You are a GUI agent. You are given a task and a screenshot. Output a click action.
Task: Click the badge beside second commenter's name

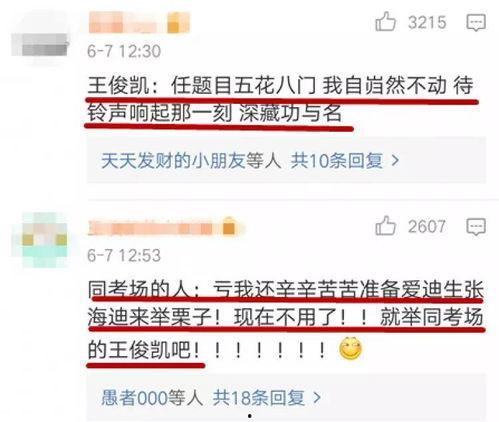coord(229,227)
